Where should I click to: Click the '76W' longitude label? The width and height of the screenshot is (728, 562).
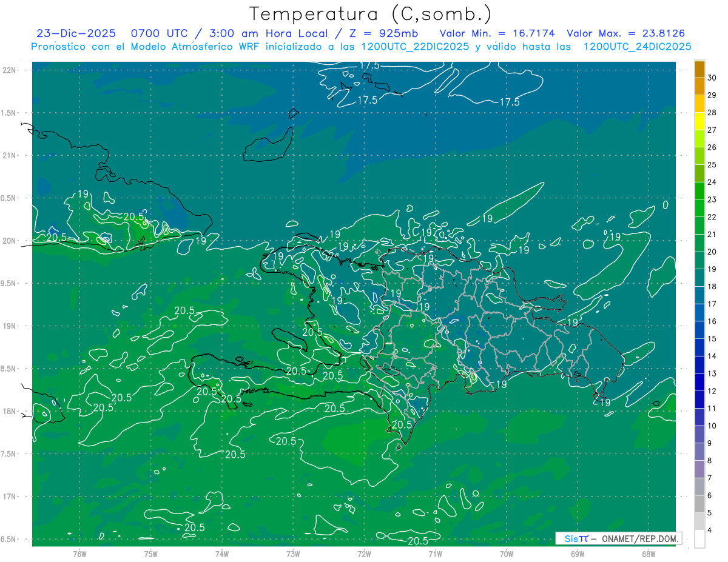tap(79, 554)
